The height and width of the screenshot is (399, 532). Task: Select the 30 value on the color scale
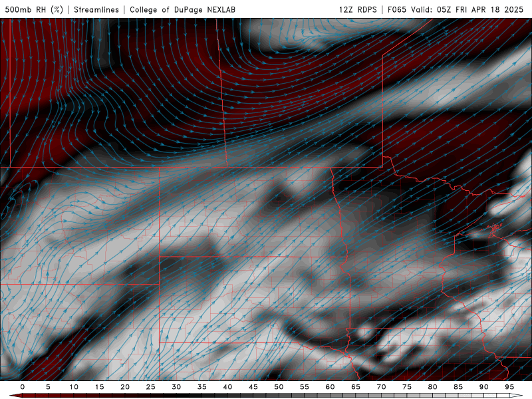click(176, 387)
